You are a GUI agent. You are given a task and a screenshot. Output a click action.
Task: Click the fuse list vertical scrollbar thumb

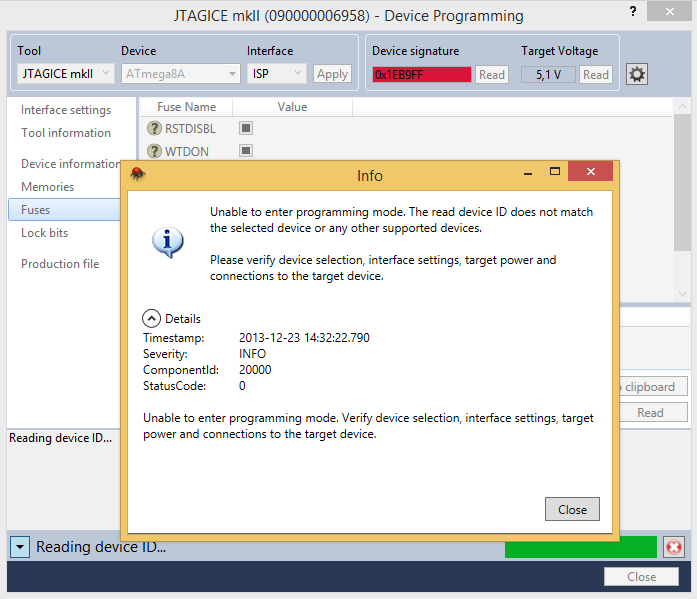tap(682, 182)
